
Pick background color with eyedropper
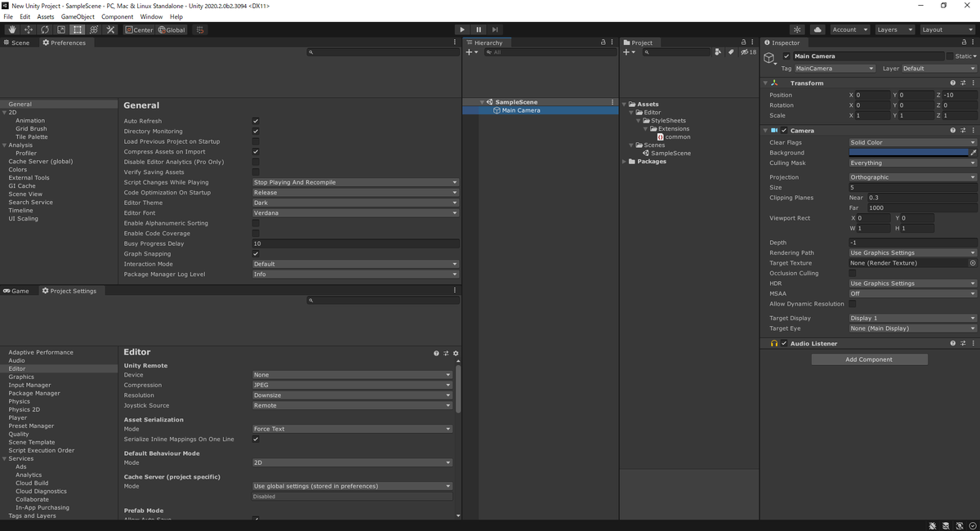(973, 152)
